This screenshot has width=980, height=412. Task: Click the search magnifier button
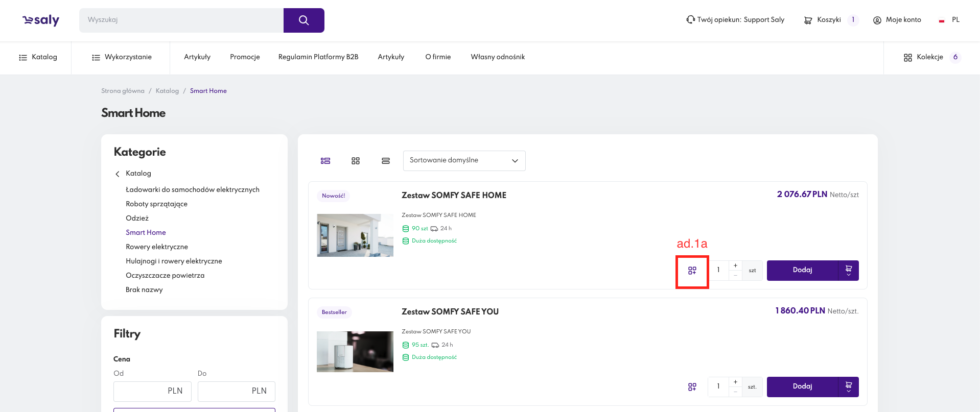point(304,20)
